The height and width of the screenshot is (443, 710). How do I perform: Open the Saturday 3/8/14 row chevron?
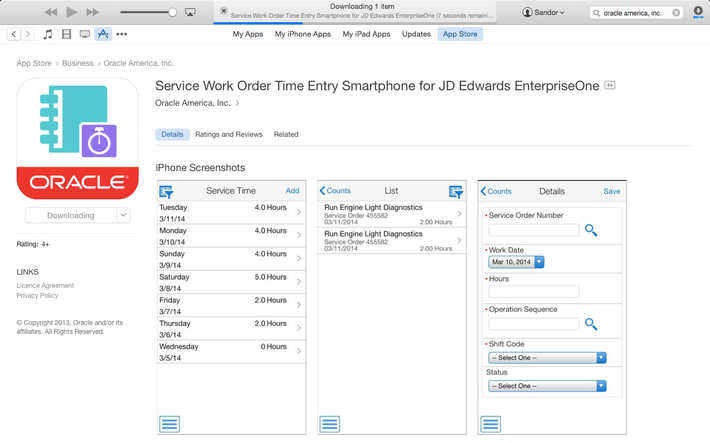pos(299,281)
